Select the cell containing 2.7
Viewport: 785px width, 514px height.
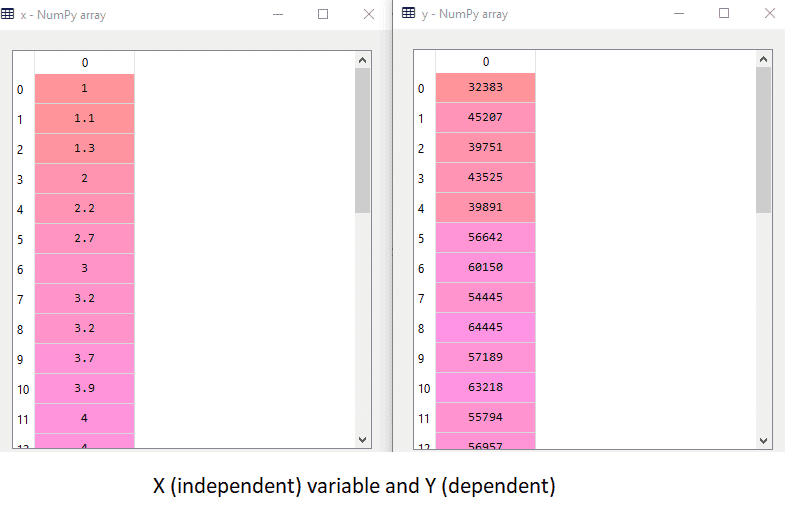pos(84,239)
